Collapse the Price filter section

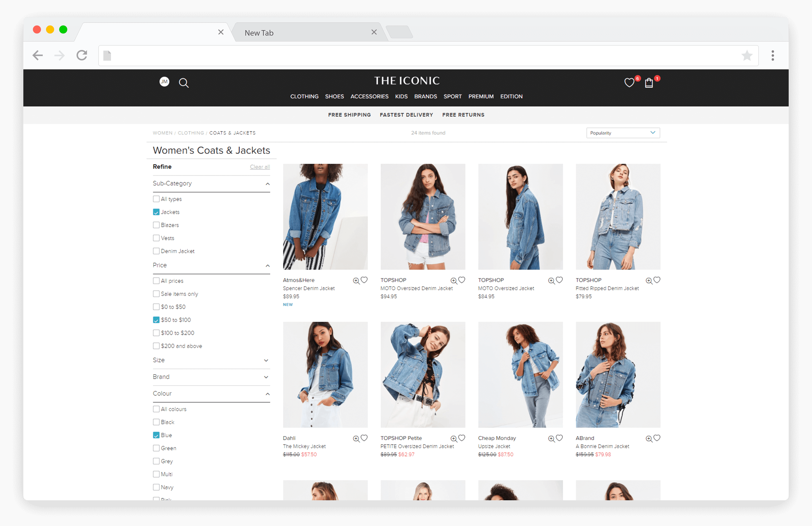tap(268, 266)
